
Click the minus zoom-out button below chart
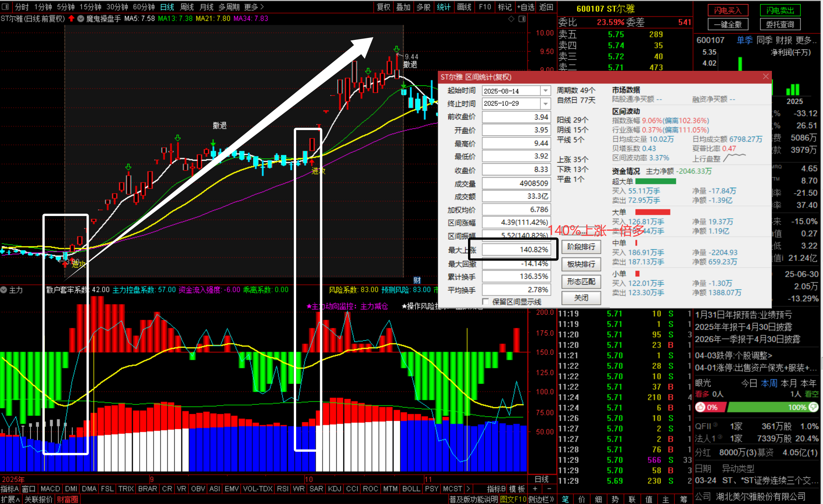click(549, 489)
